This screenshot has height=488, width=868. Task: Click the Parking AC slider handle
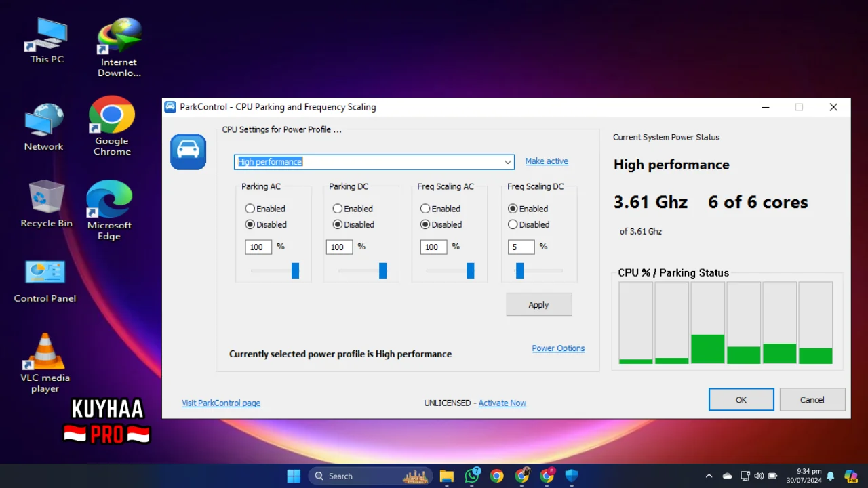pyautogui.click(x=295, y=270)
